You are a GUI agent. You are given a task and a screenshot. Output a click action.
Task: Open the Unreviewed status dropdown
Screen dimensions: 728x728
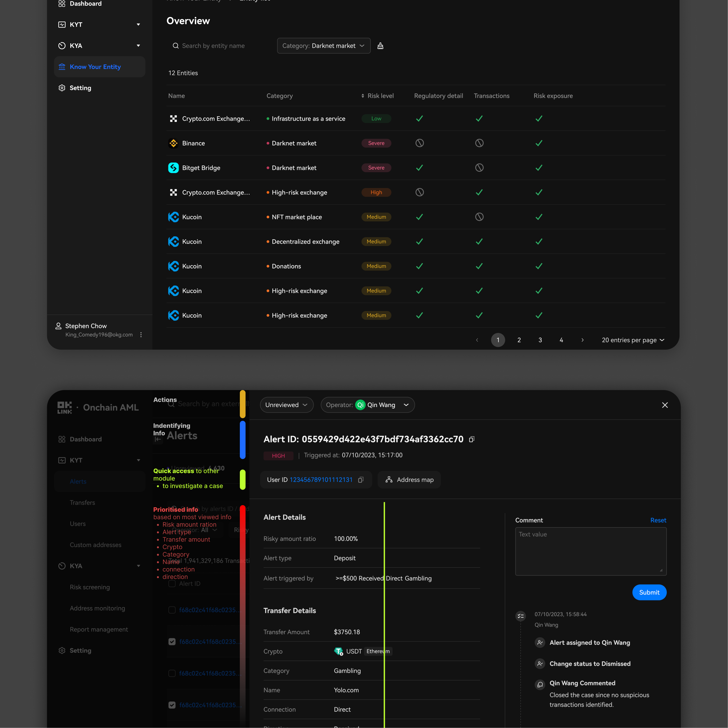tap(286, 405)
